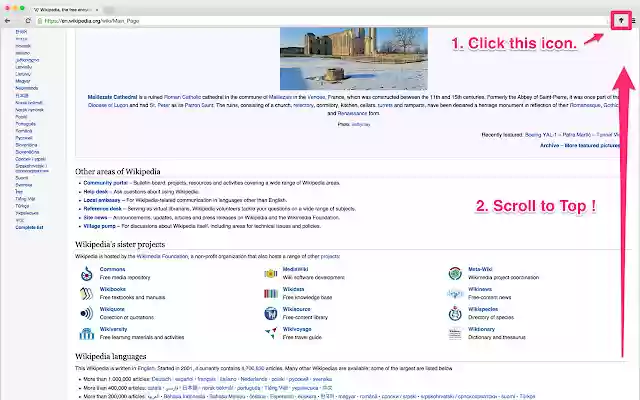Follow the Roman Catholic link in caption
Viewport: 640px width, 400px height.
pyautogui.click(x=182, y=97)
